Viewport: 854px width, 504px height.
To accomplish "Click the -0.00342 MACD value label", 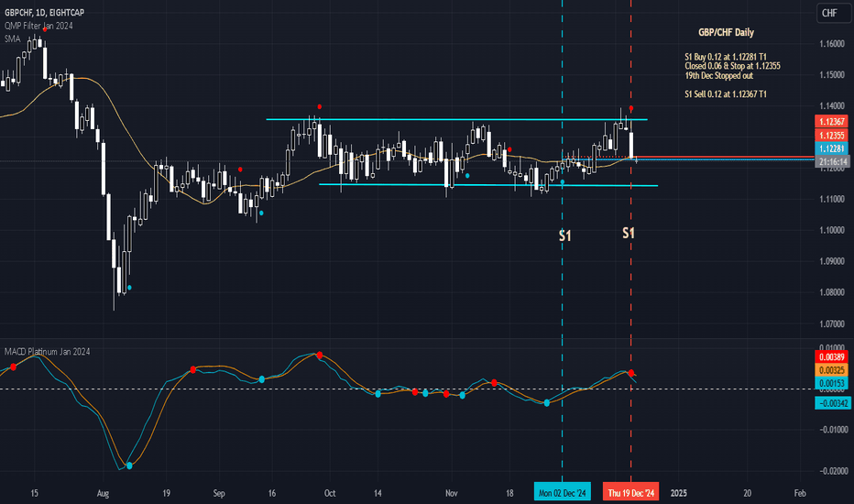I will [832, 403].
